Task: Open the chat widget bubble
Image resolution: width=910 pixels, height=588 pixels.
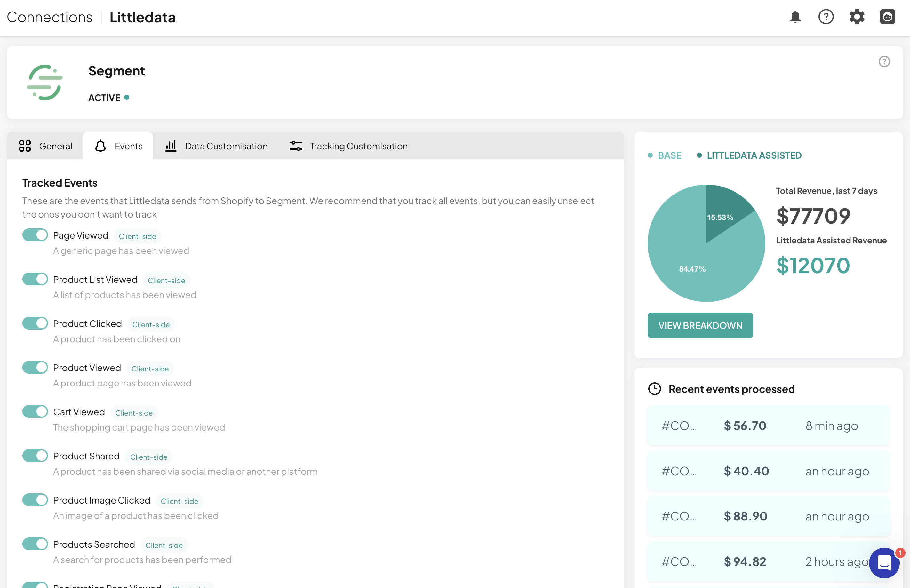Action: pos(884,563)
